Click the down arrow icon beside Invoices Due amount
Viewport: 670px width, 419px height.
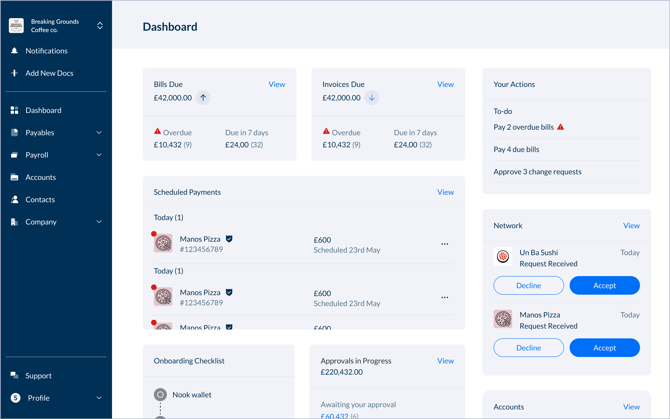pos(372,98)
